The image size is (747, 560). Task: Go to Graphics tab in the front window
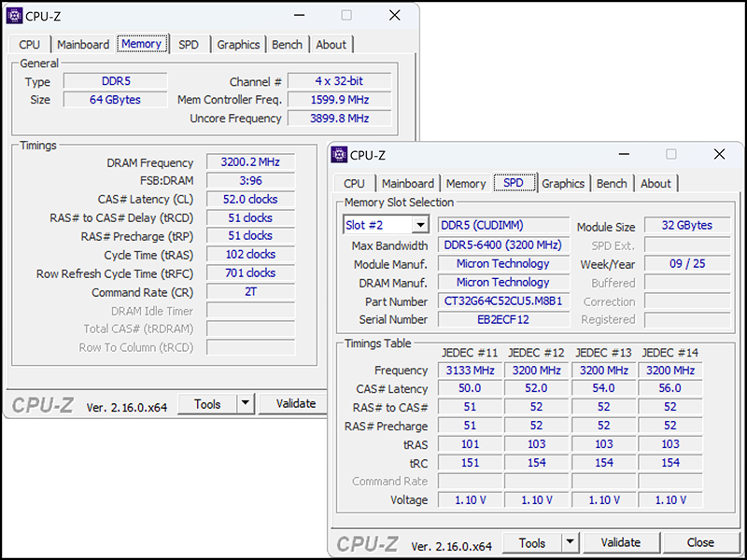tap(563, 184)
